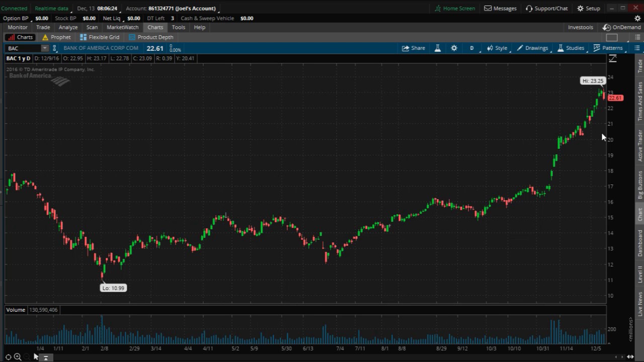The image size is (644, 362).
Task: Open the Charts sub-tab
Action: coord(20,37)
